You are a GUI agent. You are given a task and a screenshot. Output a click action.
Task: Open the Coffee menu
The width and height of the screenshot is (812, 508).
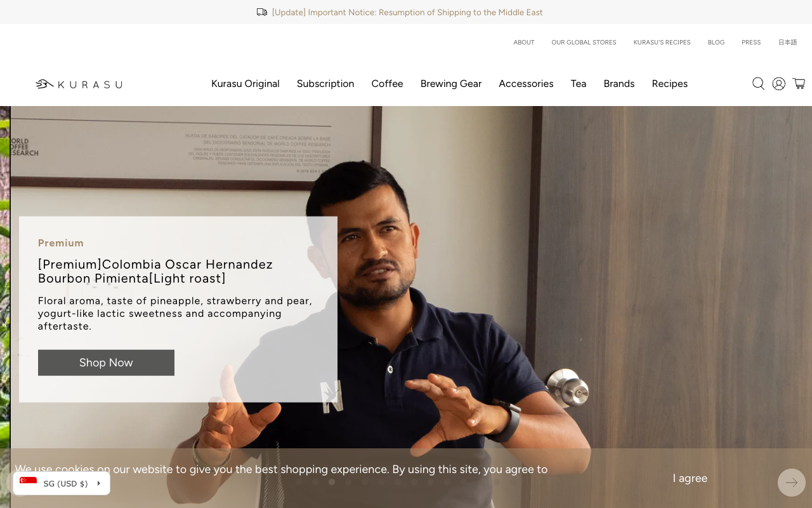387,84
